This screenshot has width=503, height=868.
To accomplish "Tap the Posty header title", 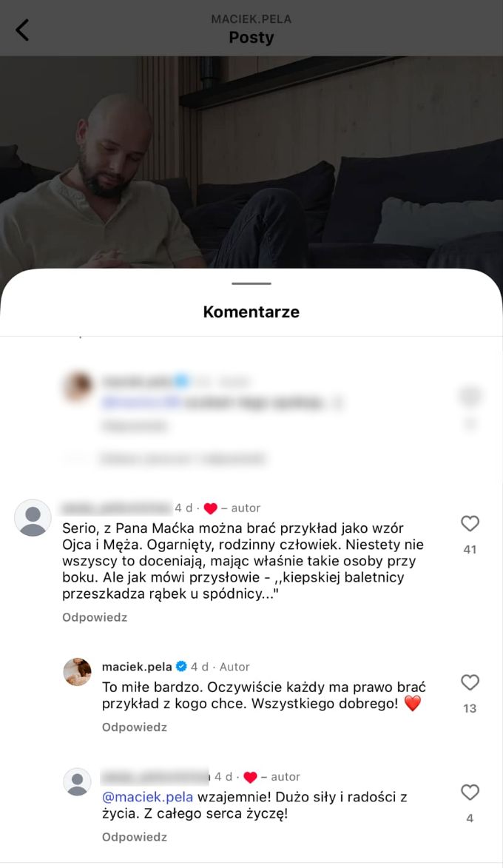I will point(251,38).
